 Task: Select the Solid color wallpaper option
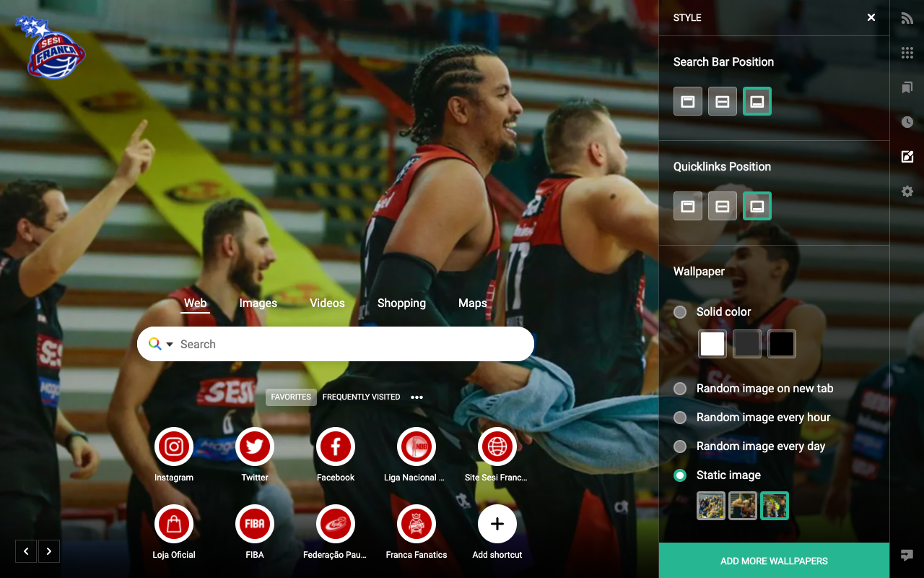[680, 312]
